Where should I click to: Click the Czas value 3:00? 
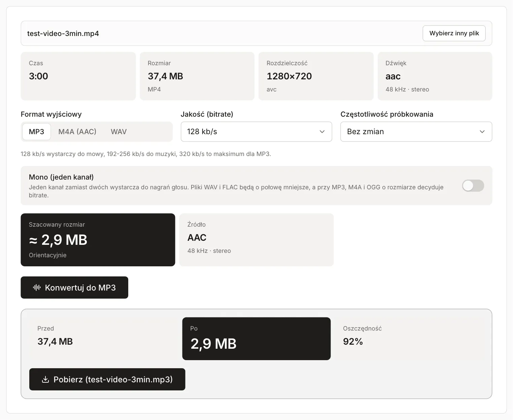(x=38, y=76)
